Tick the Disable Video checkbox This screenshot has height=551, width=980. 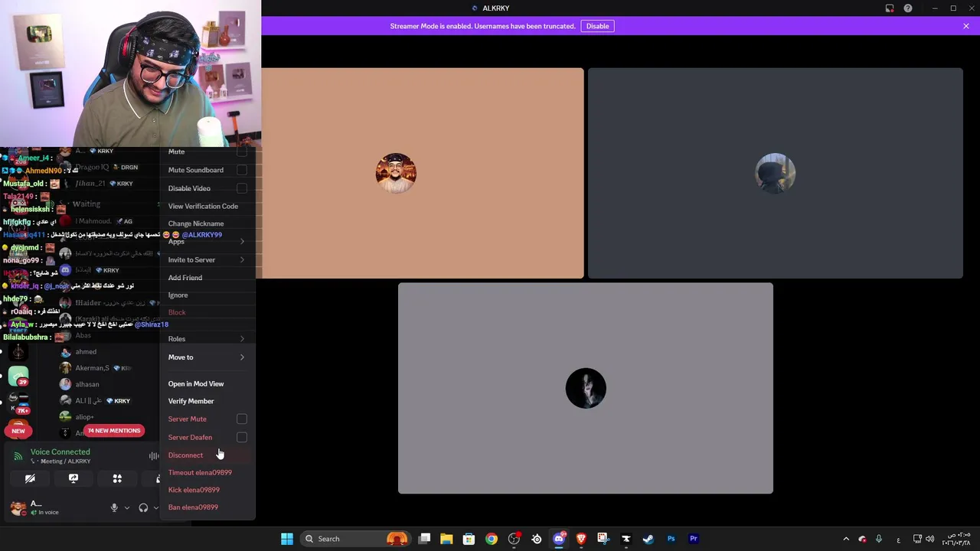click(x=242, y=188)
